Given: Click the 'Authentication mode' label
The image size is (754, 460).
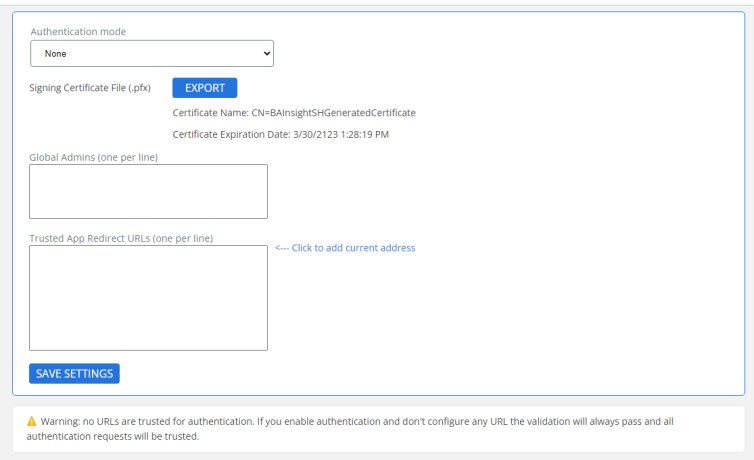Looking at the screenshot, I should [78, 31].
